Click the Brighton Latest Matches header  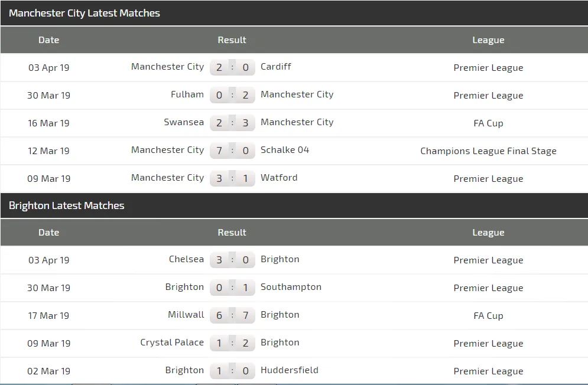tap(65, 205)
